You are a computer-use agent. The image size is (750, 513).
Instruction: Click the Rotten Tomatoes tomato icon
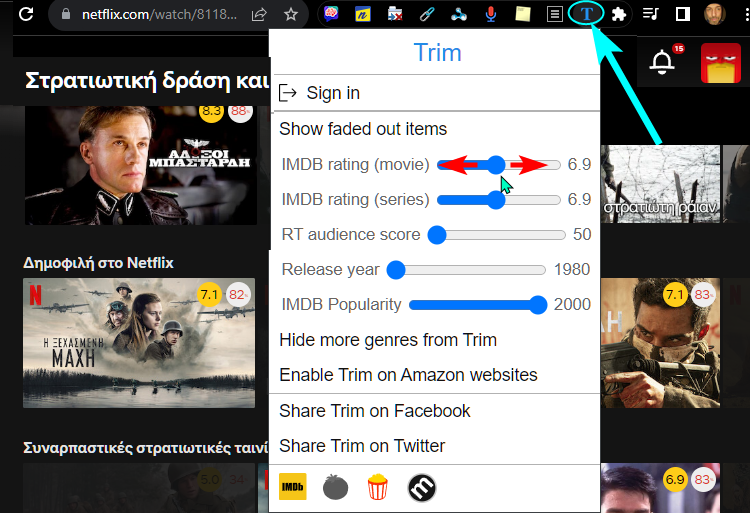pos(335,487)
